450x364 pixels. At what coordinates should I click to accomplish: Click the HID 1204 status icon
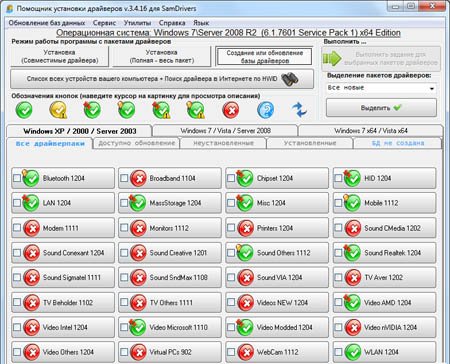point(352,178)
